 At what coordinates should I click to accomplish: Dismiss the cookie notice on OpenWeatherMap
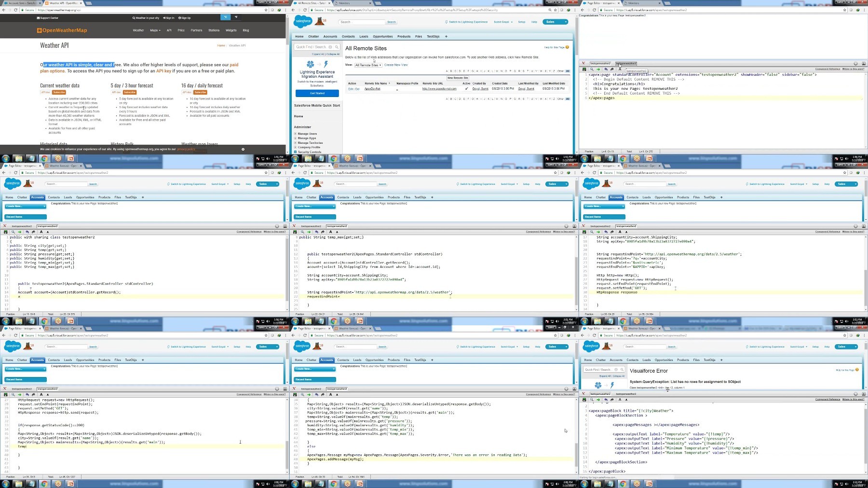243,149
